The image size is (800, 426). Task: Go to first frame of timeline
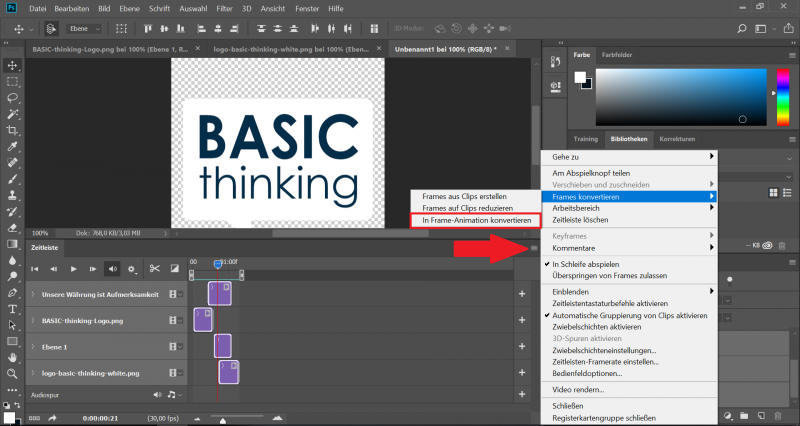pos(35,269)
